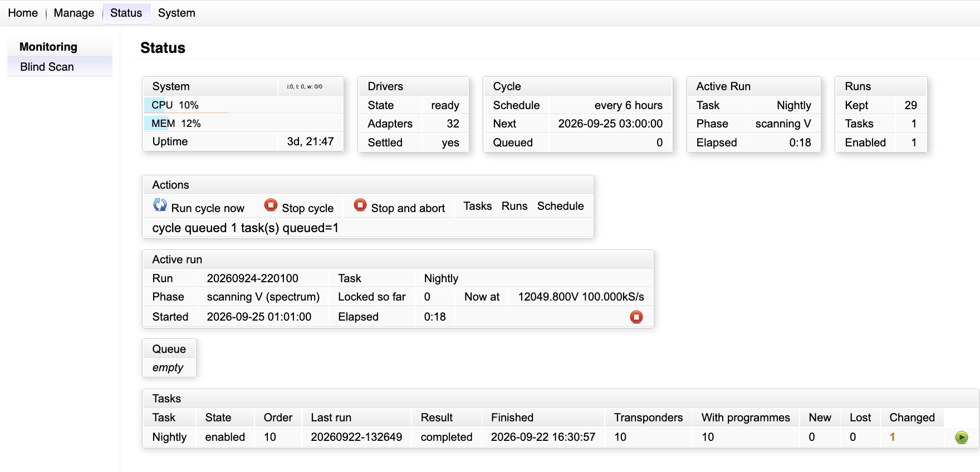980x472 pixels.
Task: Click the 'empty' Queue entry
Action: (168, 367)
